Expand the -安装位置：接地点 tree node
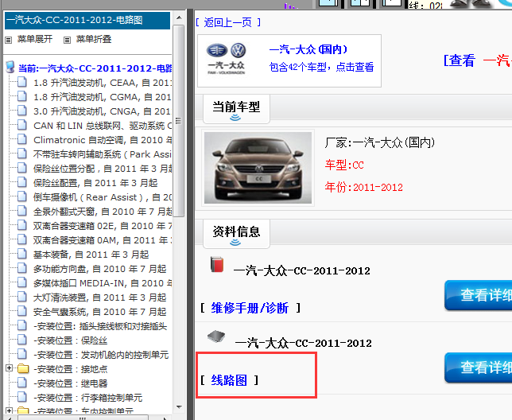 point(10,368)
